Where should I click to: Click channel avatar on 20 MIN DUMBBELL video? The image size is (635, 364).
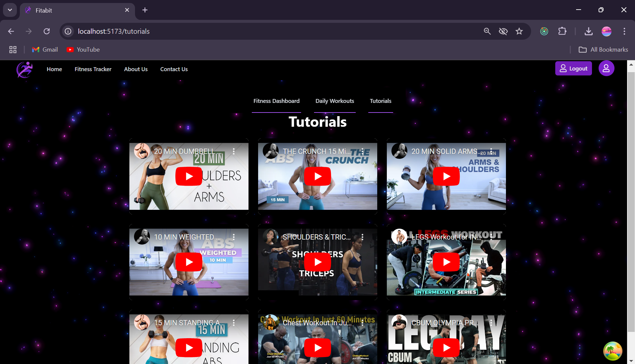click(x=142, y=151)
